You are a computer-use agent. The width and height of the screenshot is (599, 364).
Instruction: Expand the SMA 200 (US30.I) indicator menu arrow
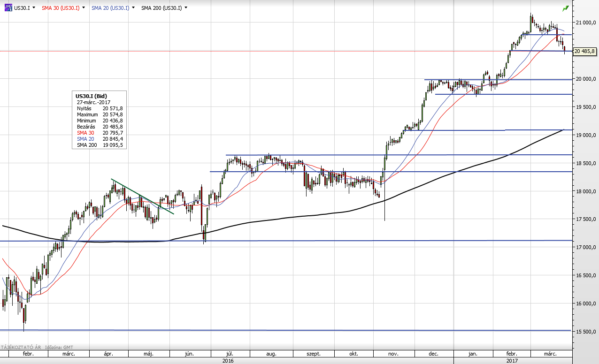[186, 8]
